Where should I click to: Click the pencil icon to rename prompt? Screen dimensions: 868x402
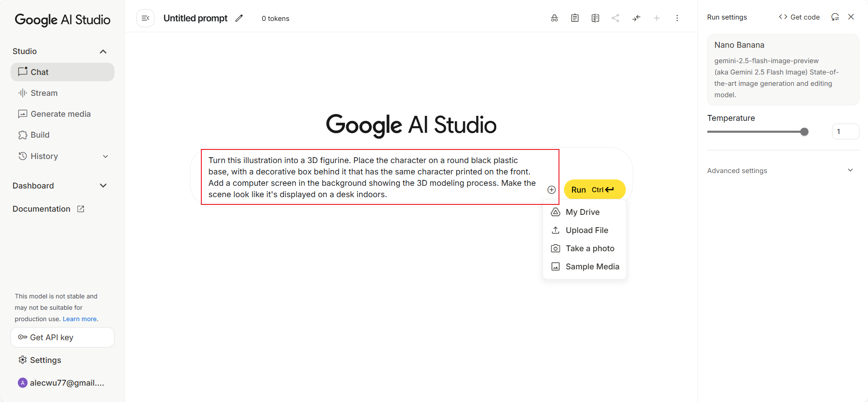pyautogui.click(x=239, y=18)
